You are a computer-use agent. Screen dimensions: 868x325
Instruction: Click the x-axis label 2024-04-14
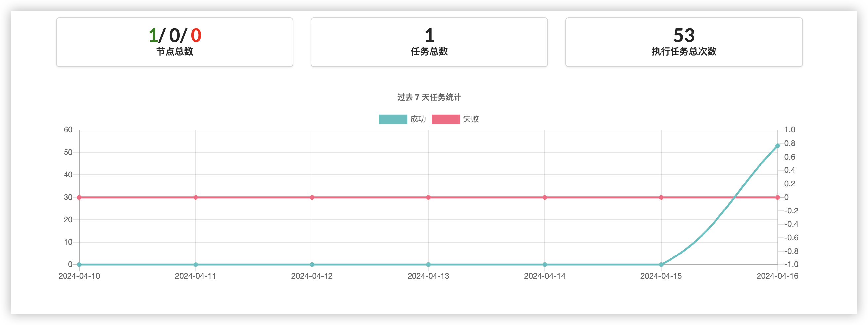(x=545, y=276)
